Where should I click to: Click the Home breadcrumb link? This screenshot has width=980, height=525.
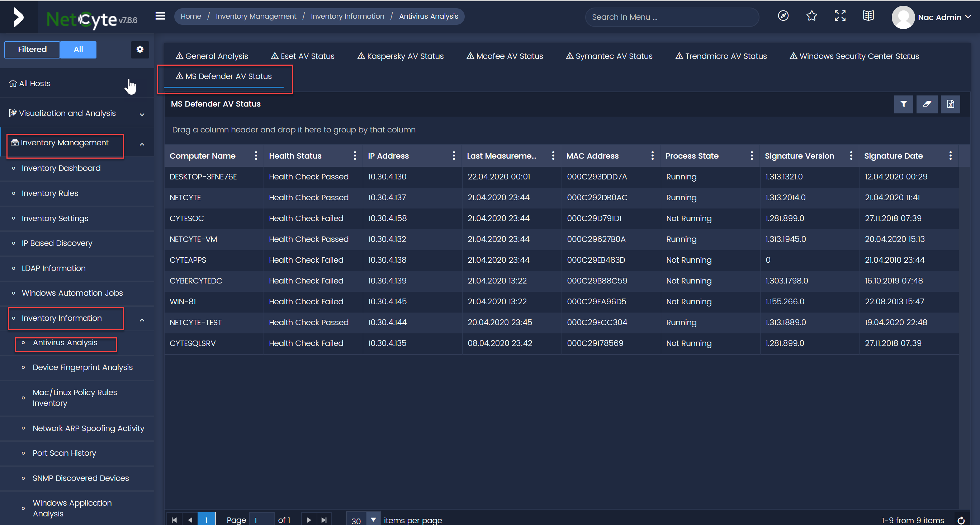(x=191, y=17)
